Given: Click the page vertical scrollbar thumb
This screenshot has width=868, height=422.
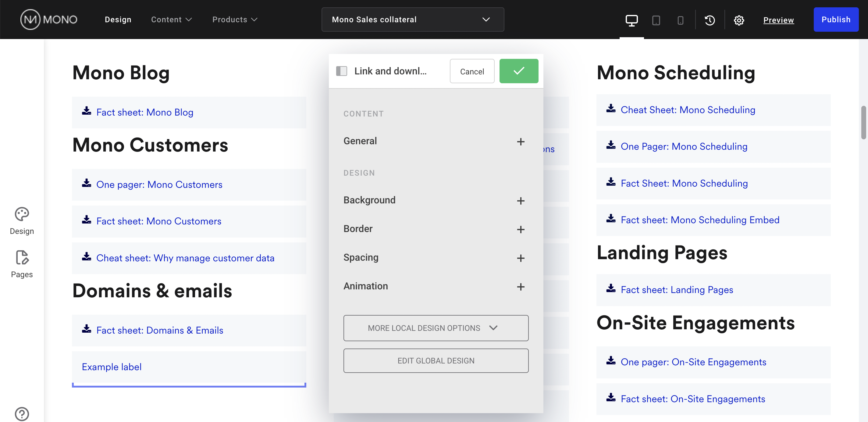Looking at the screenshot, I should (x=864, y=122).
